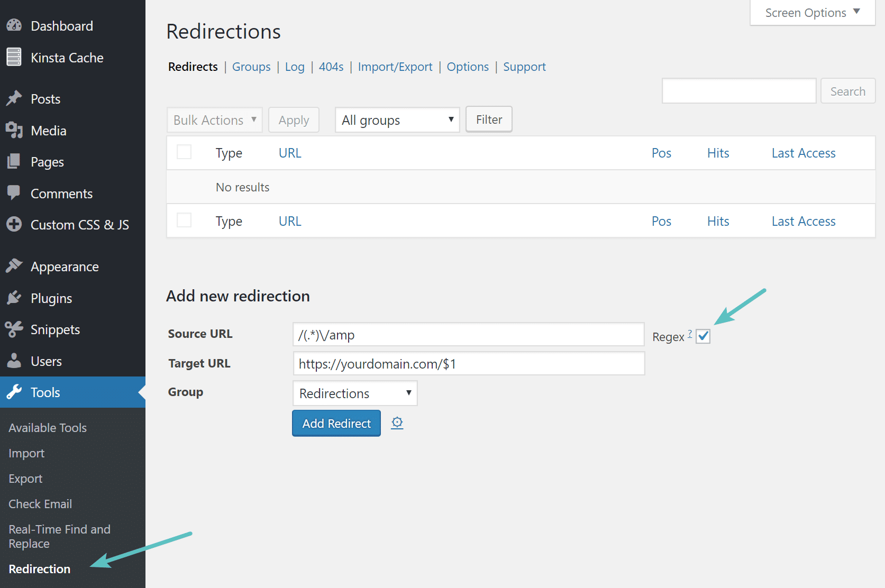Click the Tools wrench icon

tap(14, 392)
